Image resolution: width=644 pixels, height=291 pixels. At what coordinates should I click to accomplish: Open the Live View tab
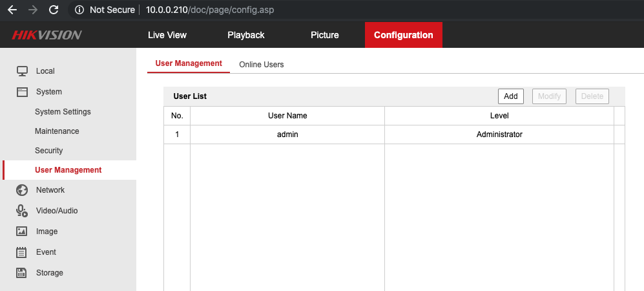(167, 35)
